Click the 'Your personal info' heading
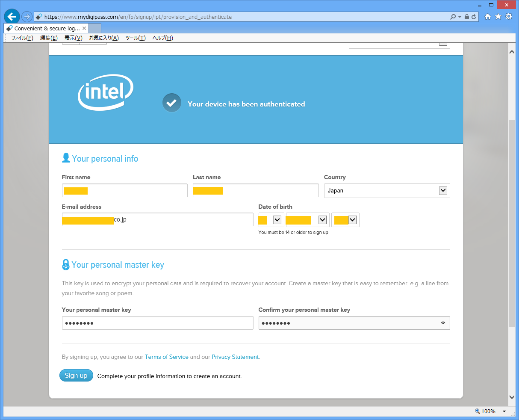This screenshot has height=420, width=519. 105,159
